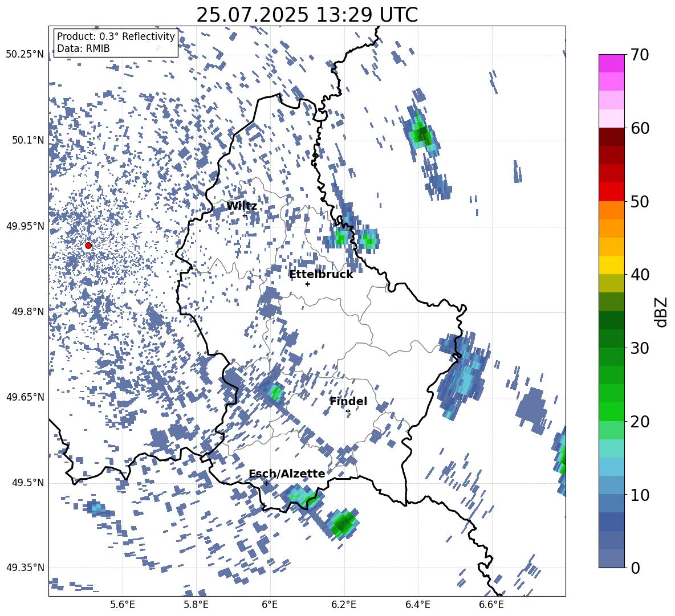Pick the orange swatch just below 50
Viewport: 675px width, 616px height.
(x=611, y=210)
